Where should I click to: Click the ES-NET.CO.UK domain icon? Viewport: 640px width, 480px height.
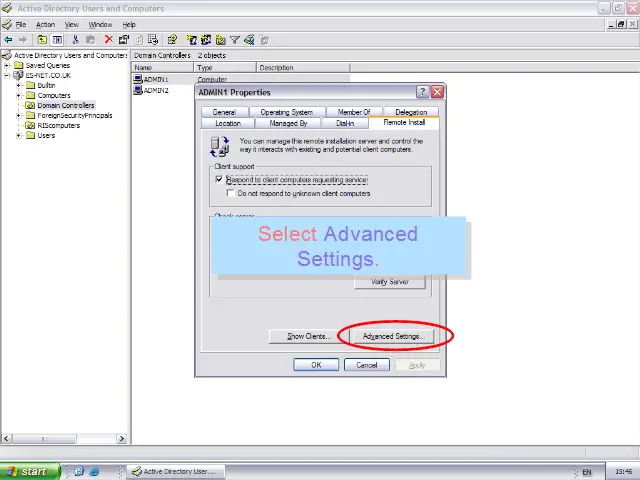(18, 75)
